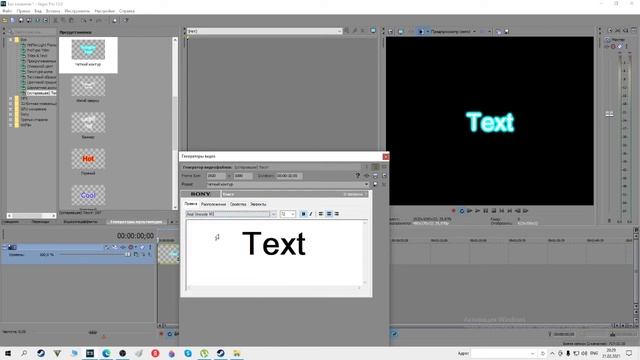Click the 'О программе' button in Sony plugin header
640x360 pixels.
pos(354,194)
